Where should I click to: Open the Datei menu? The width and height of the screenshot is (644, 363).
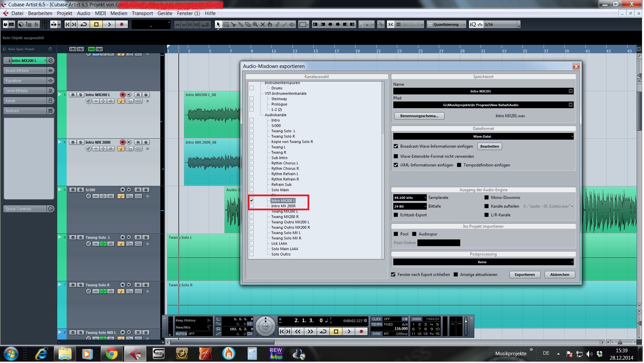[17, 13]
